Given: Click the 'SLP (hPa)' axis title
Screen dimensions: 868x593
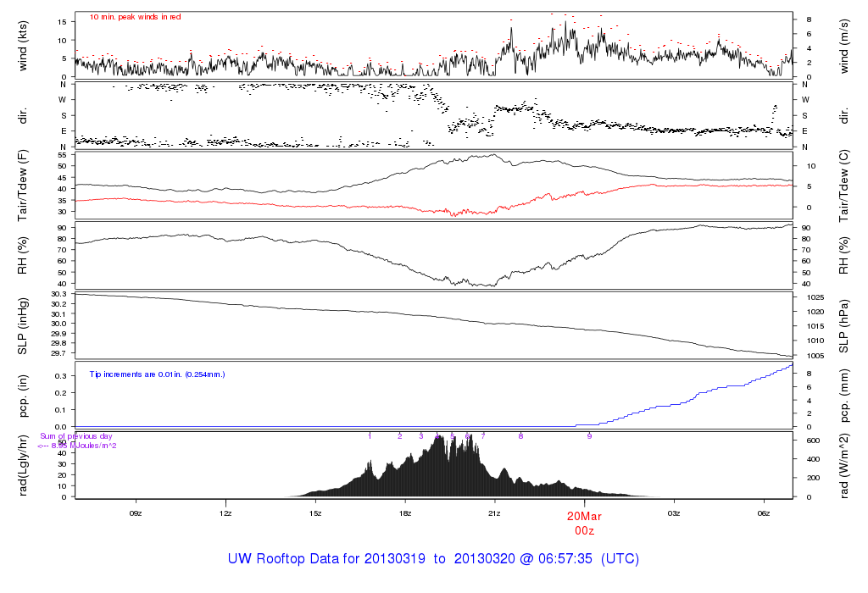Looking at the screenshot, I should coord(844,326).
